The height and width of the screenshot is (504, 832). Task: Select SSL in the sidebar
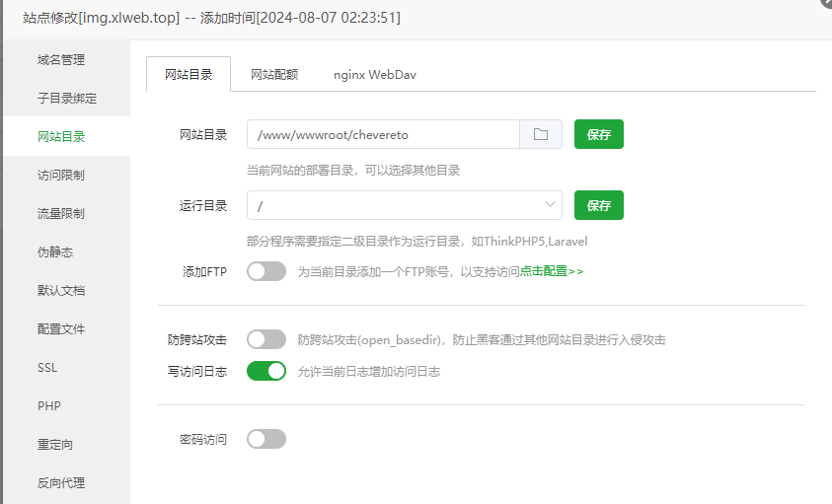click(48, 368)
